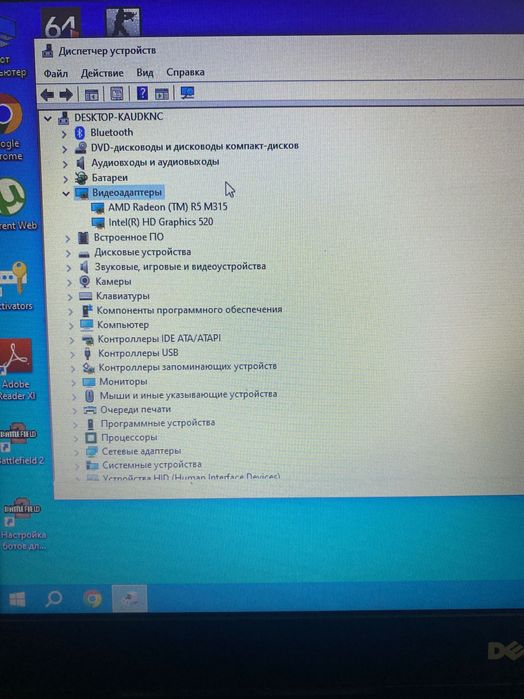Select the Сетевые адаптеры label

click(x=141, y=451)
